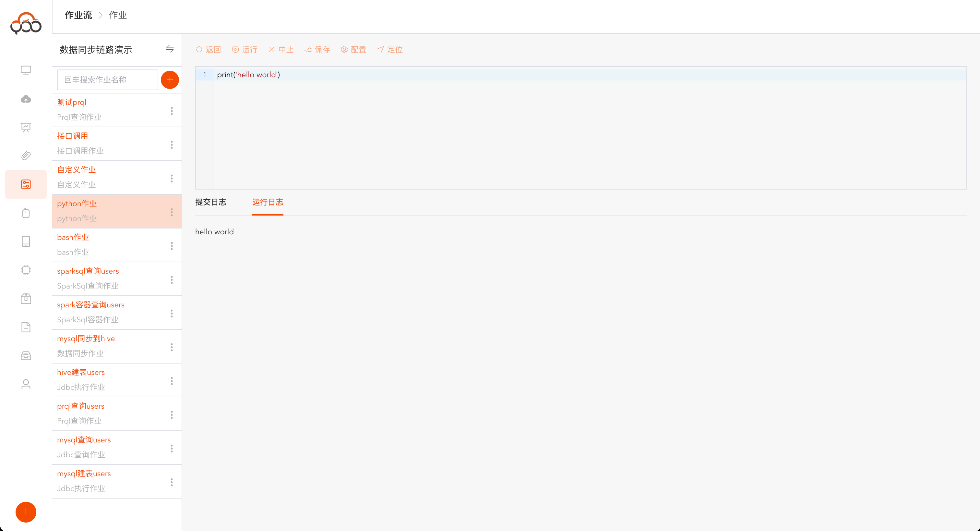Open the presentation chart sidebar icon
Viewport: 980px width, 531px height.
tap(26, 127)
